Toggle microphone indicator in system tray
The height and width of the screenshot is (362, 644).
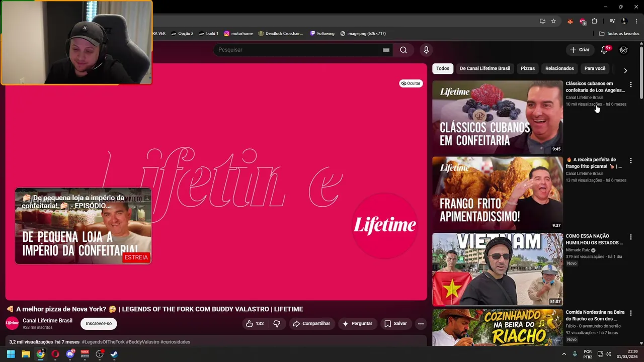tap(575, 354)
